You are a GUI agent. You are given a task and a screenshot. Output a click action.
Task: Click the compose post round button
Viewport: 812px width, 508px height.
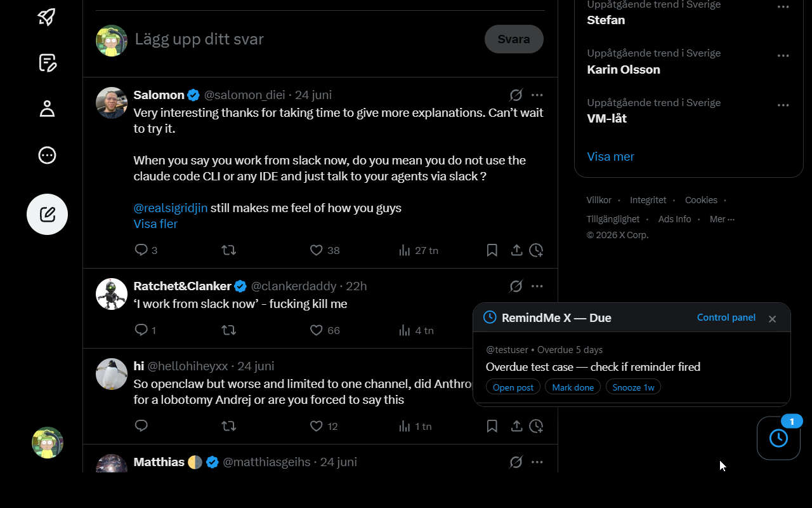pos(47,215)
